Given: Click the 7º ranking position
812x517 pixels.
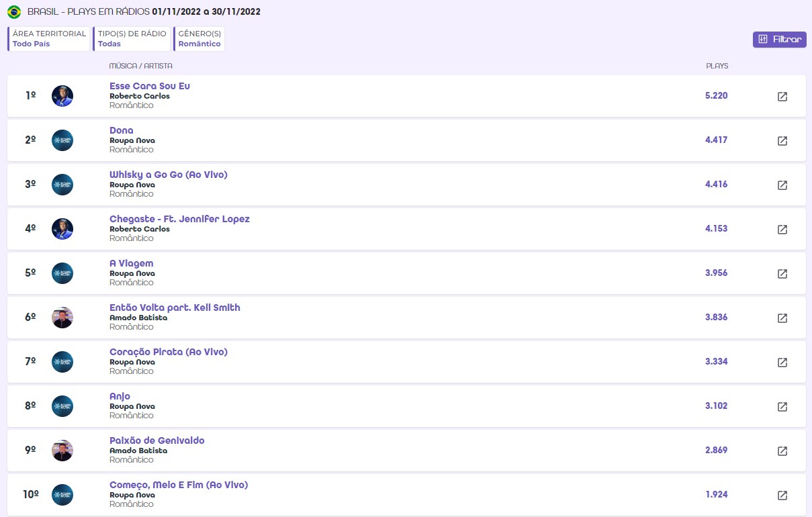Looking at the screenshot, I should pyautogui.click(x=30, y=362).
